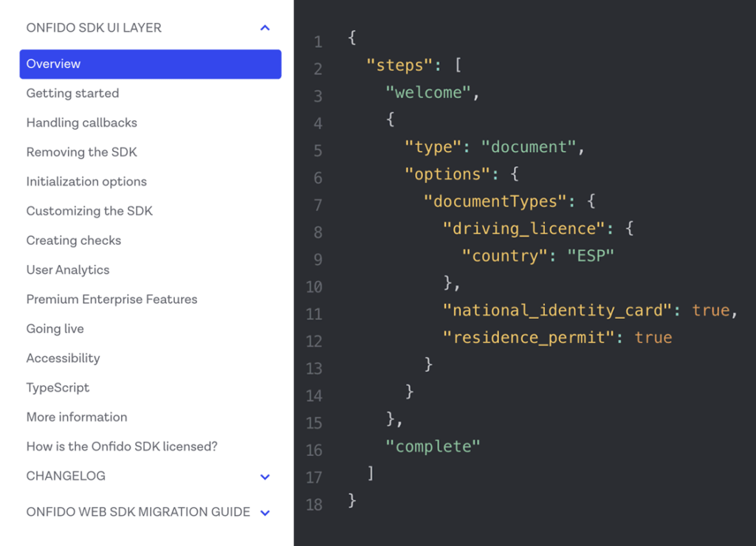
Task: Click ONFIDO WEB SDK MIGRATION GUIDE heading
Action: pyautogui.click(x=138, y=512)
